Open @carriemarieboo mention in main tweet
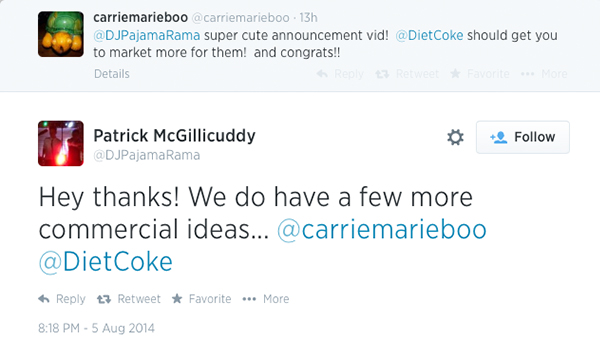 [x=382, y=230]
